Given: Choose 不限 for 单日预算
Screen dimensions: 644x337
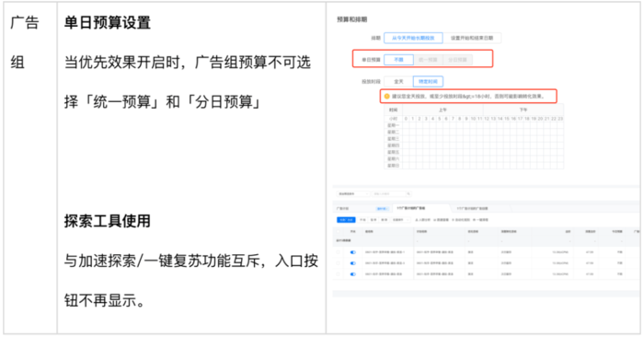Looking at the screenshot, I should coord(398,60).
